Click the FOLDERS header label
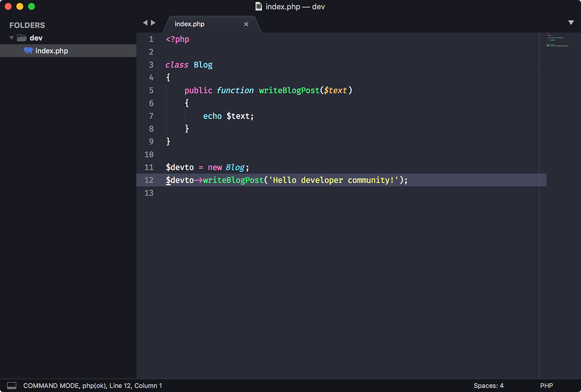Viewport: 581px width, 392px height. pos(27,25)
